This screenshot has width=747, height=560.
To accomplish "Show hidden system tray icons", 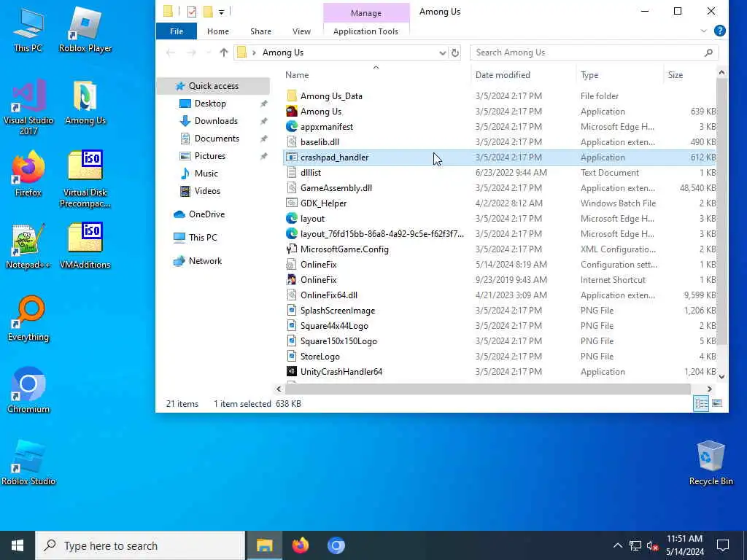I will pos(617,545).
